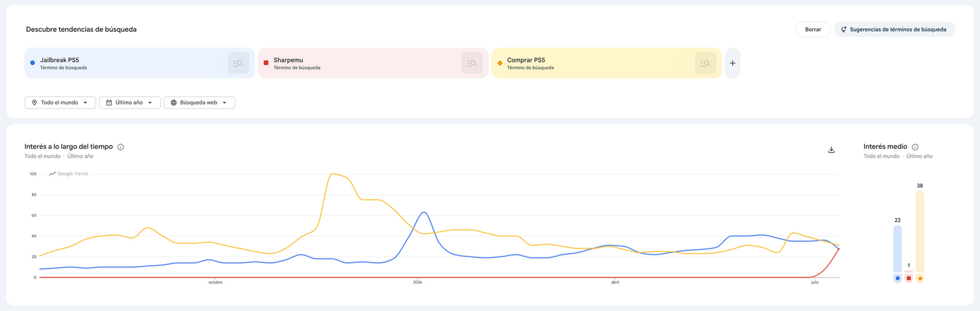Viewport: 980px width, 311px height.
Task: Open Sugerencias de términos de búsqueda
Action: (x=894, y=29)
